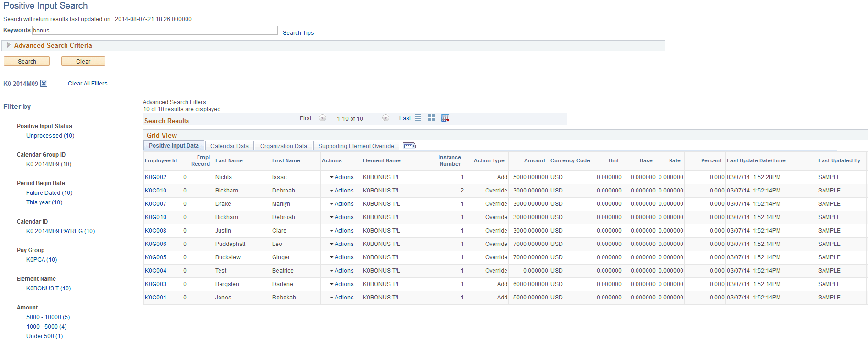The width and height of the screenshot is (868, 341).
Task: Open employee K0G006 record
Action: (x=156, y=244)
